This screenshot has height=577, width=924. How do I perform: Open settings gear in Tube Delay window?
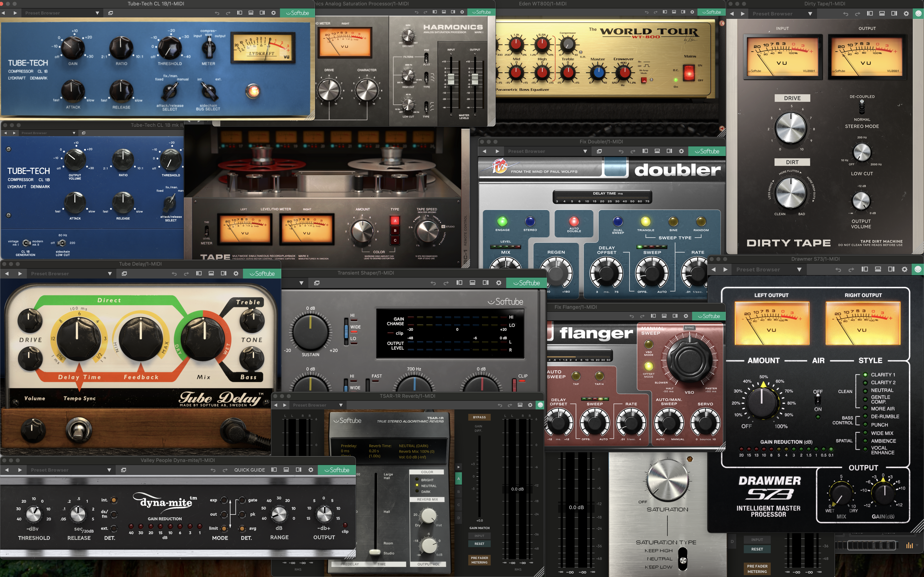pos(236,274)
